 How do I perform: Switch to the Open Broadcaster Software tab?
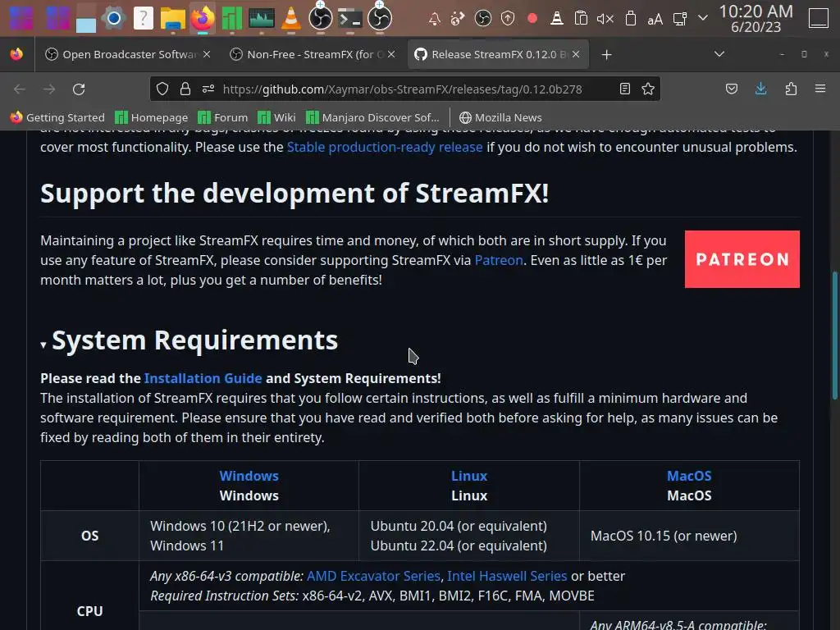[x=128, y=54]
